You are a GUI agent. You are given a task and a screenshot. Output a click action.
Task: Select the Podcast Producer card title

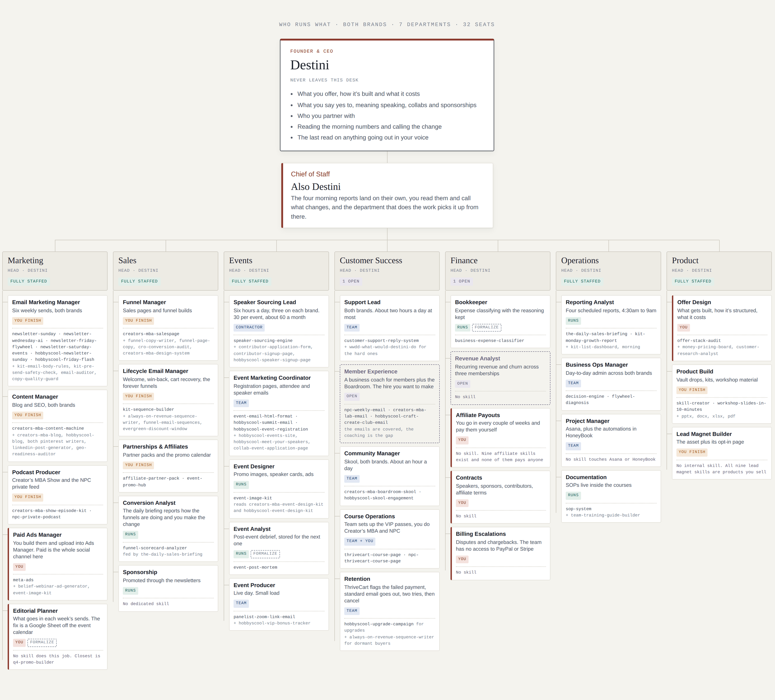(36, 472)
